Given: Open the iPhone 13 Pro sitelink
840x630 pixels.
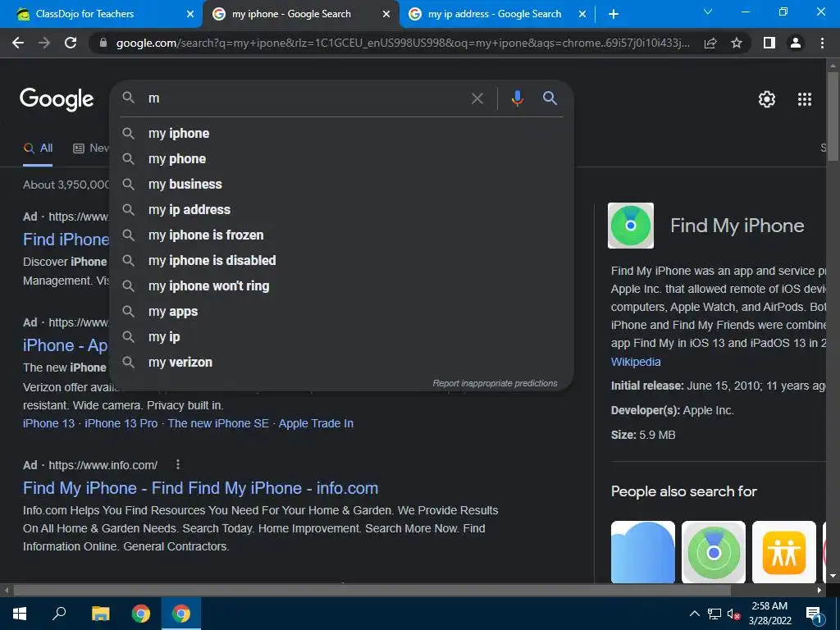Looking at the screenshot, I should 121,424.
